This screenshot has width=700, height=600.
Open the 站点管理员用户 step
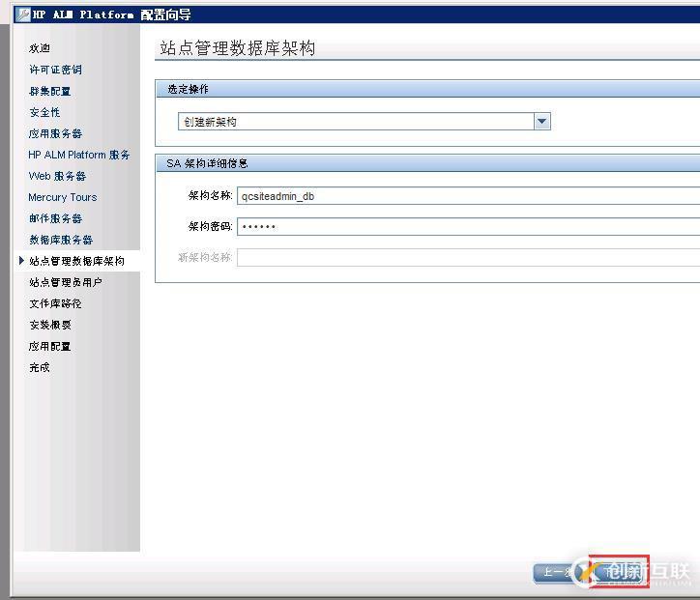pyautogui.click(x=66, y=282)
